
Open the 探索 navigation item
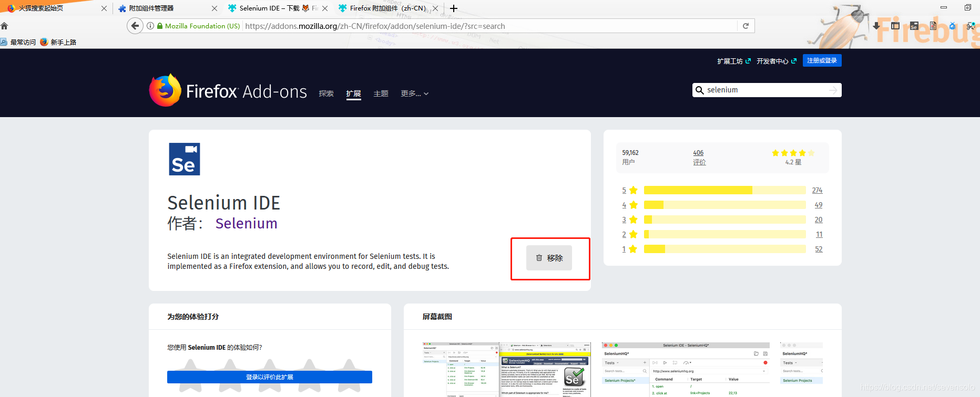326,93
